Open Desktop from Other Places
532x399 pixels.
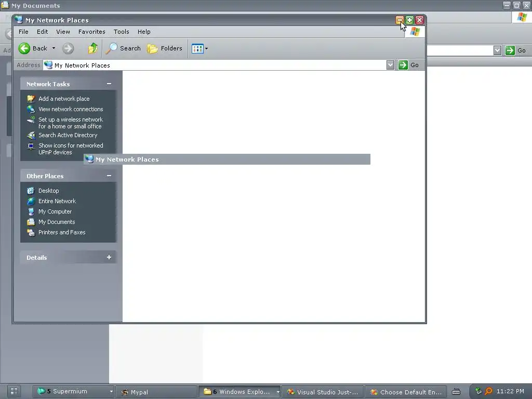click(48, 191)
